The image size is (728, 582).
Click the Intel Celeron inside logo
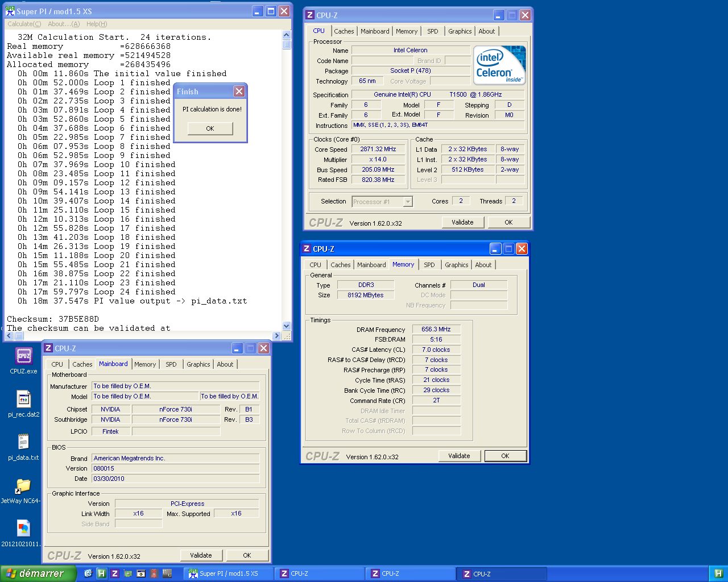tap(500, 65)
